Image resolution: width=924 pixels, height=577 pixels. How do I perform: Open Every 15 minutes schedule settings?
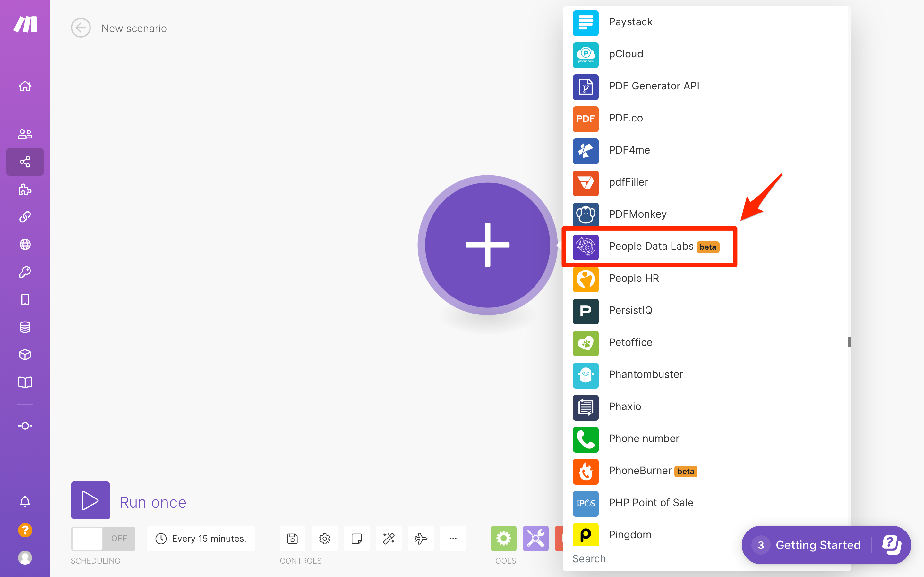201,539
